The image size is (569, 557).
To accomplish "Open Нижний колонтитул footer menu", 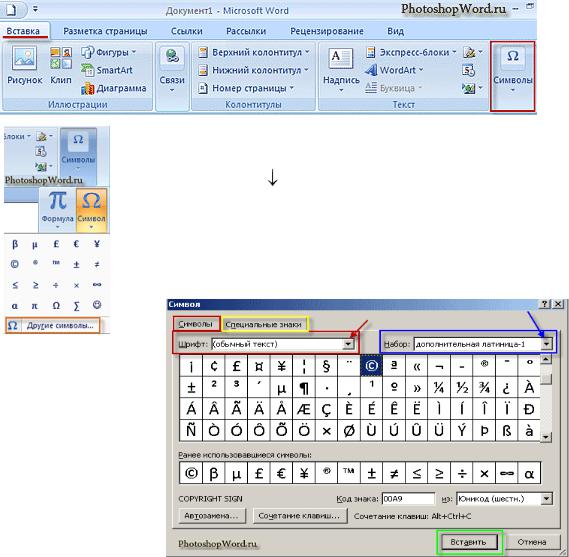I will pyautogui.click(x=253, y=70).
